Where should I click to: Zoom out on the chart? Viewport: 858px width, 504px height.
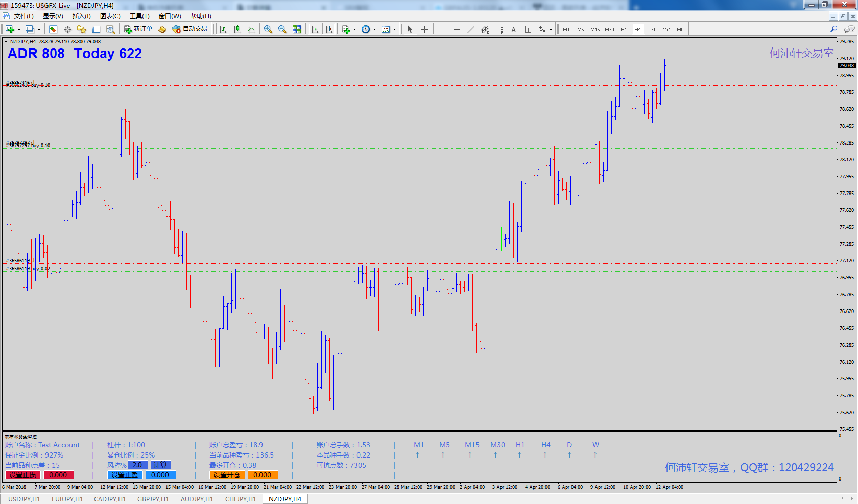282,29
